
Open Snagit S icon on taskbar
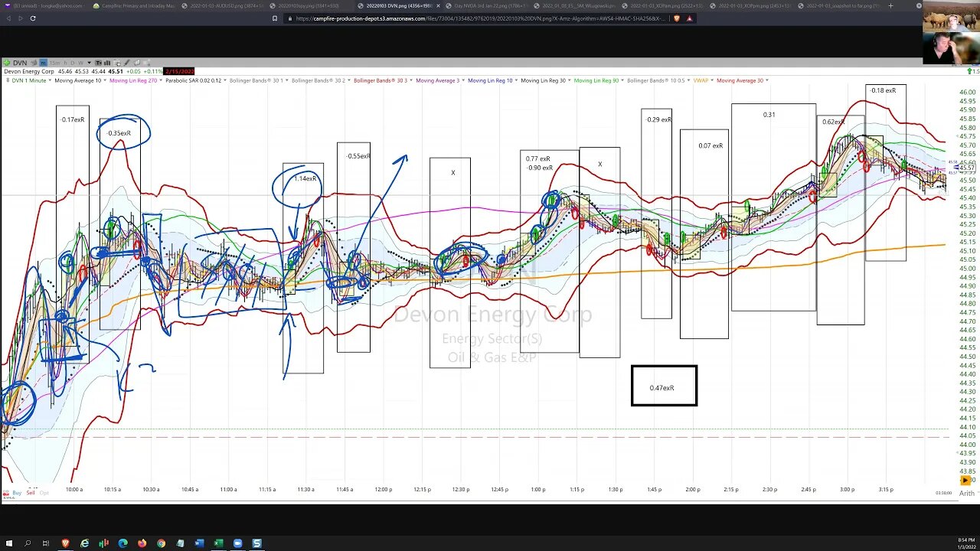[x=256, y=543]
